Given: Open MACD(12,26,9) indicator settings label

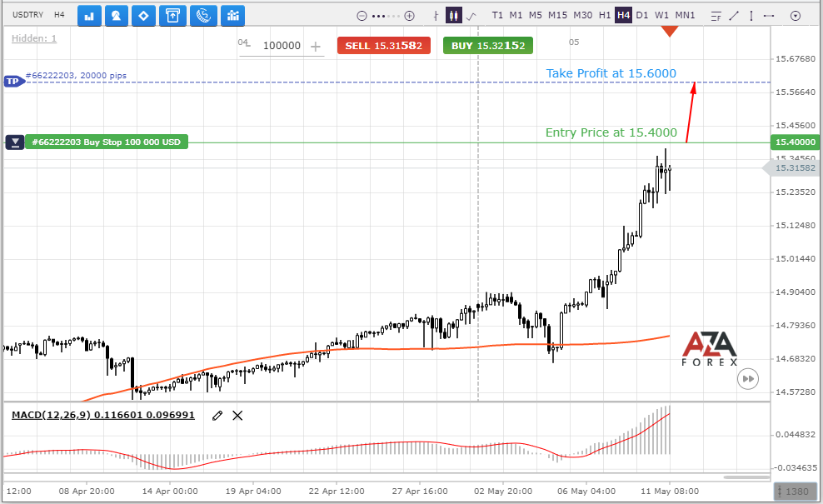Looking at the screenshot, I should (x=103, y=415).
